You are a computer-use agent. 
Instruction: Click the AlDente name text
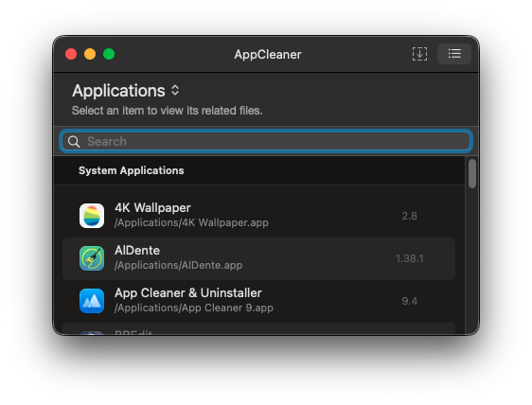click(x=137, y=251)
